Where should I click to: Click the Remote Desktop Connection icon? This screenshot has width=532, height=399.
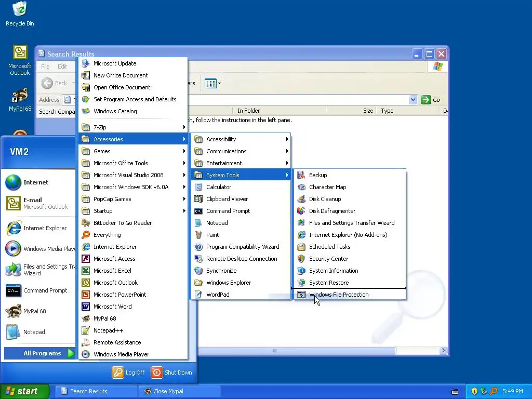tap(198, 259)
